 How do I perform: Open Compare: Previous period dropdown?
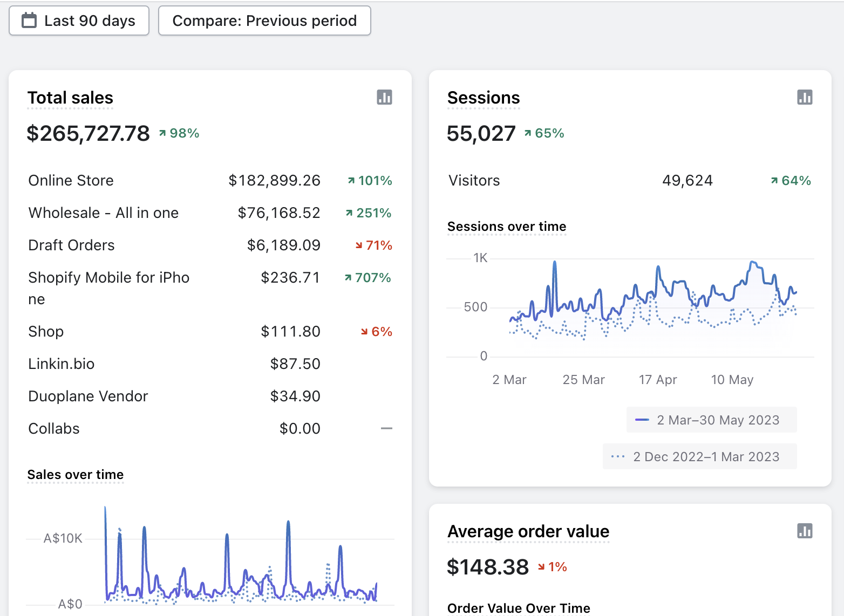[264, 21]
